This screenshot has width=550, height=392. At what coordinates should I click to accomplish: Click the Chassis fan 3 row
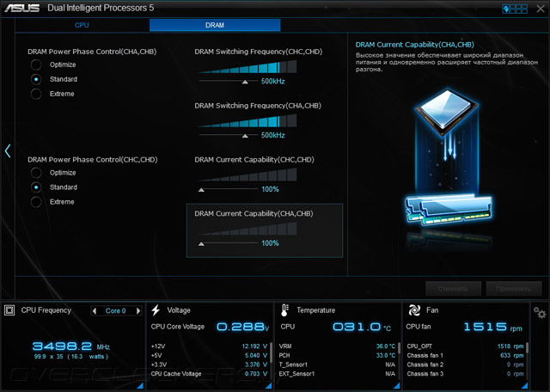click(465, 374)
